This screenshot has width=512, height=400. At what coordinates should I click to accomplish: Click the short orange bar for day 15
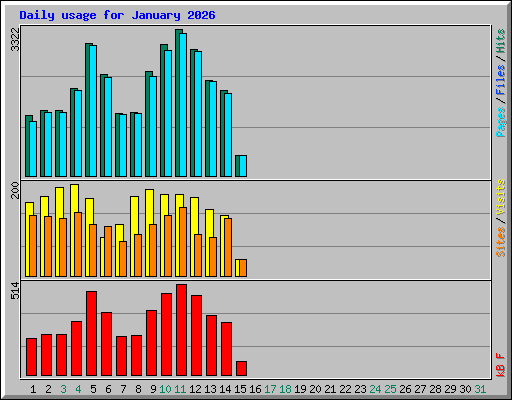point(243,268)
